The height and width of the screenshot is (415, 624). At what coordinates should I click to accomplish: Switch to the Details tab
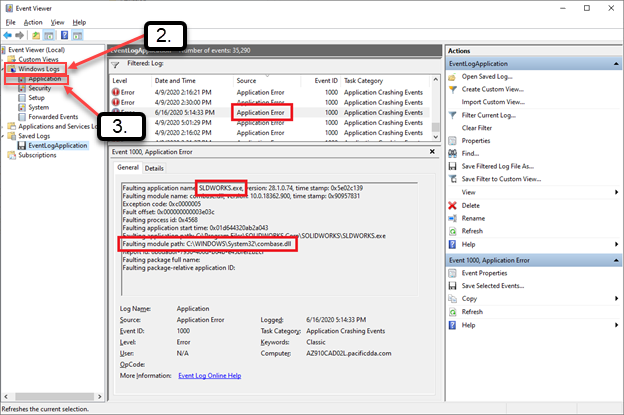point(154,168)
